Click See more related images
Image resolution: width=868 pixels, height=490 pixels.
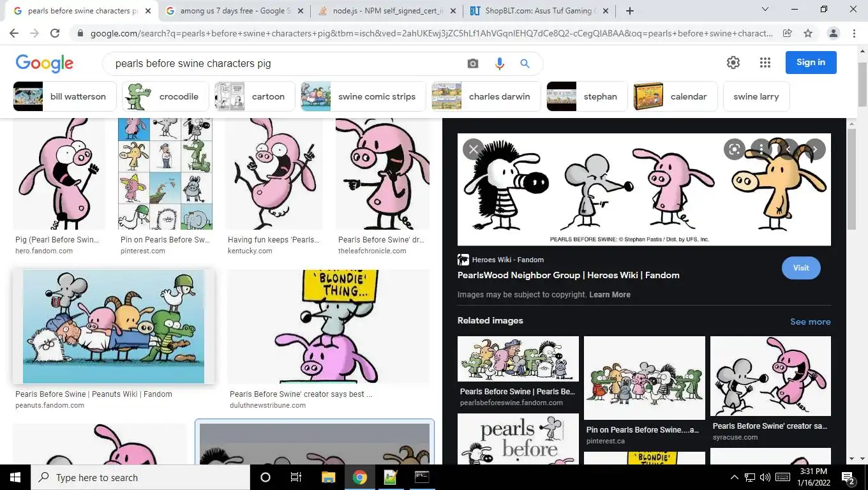(811, 322)
